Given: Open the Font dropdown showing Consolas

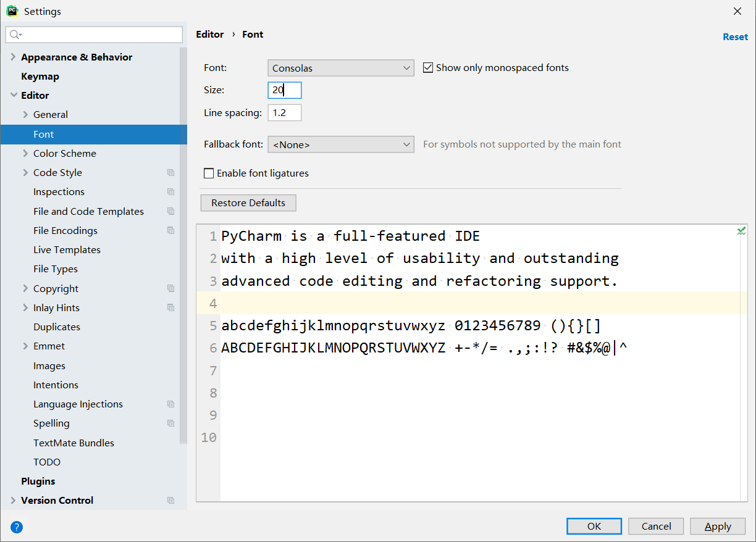Looking at the screenshot, I should pos(341,68).
